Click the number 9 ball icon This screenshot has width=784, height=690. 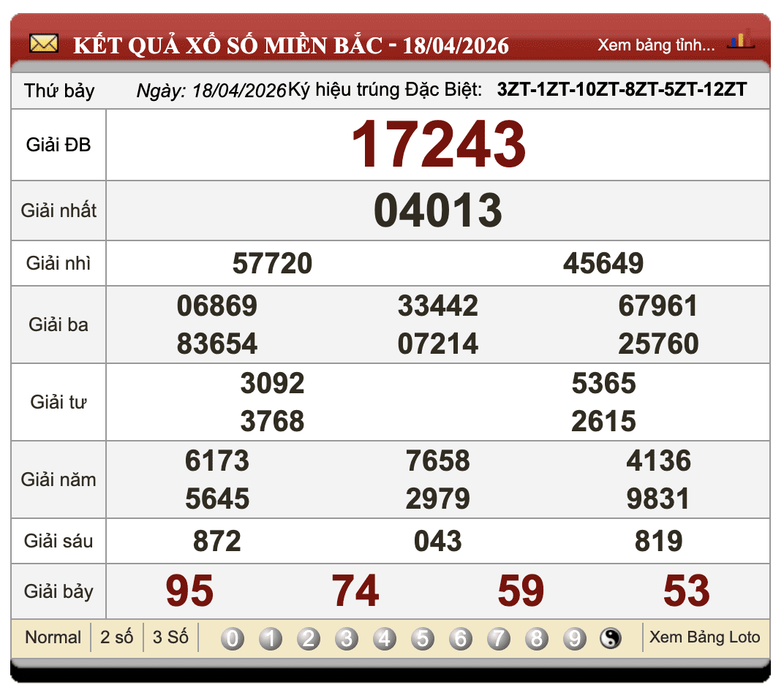pyautogui.click(x=573, y=637)
